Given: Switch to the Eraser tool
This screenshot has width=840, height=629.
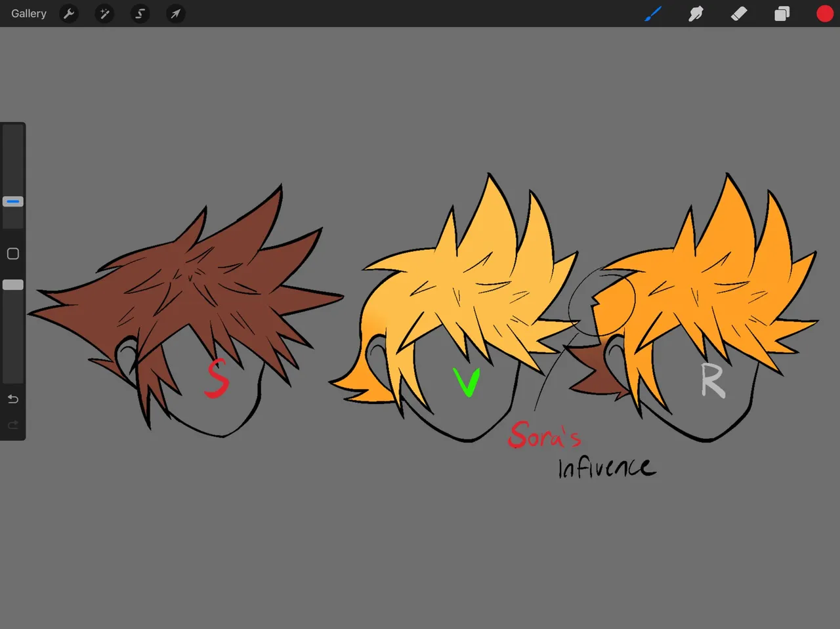Looking at the screenshot, I should [x=738, y=13].
